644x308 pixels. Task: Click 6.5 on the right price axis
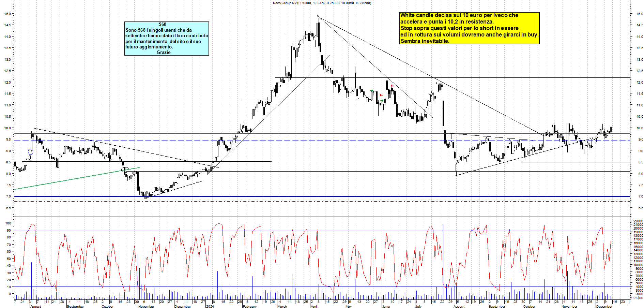(640, 208)
